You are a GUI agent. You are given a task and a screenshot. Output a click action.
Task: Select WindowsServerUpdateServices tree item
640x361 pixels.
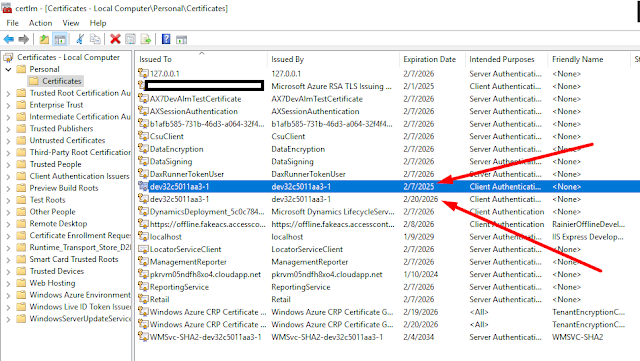[x=80, y=319]
